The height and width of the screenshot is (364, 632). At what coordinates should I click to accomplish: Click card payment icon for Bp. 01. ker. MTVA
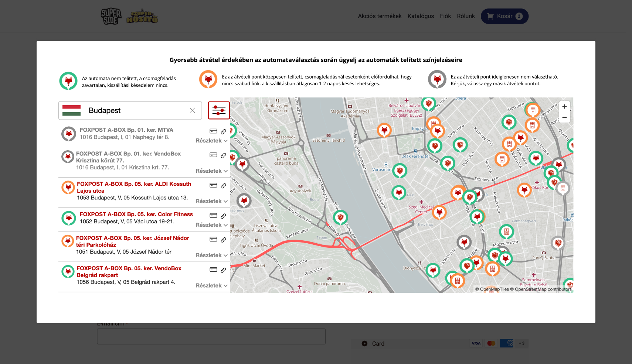coord(213,131)
